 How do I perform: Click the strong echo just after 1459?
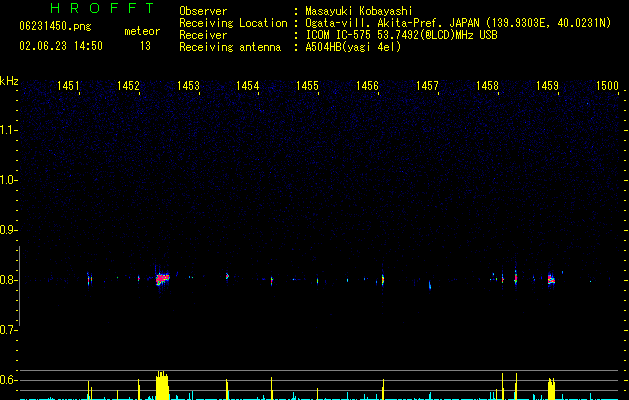click(x=551, y=279)
